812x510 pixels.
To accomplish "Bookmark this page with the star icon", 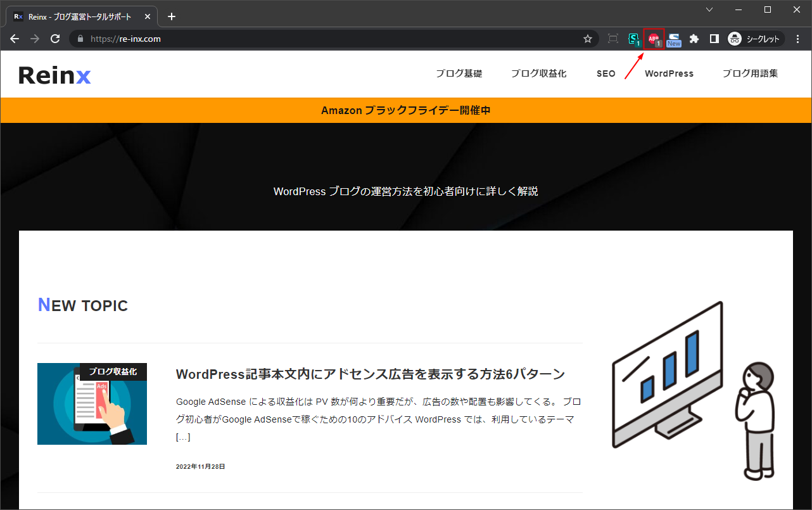I will point(588,39).
